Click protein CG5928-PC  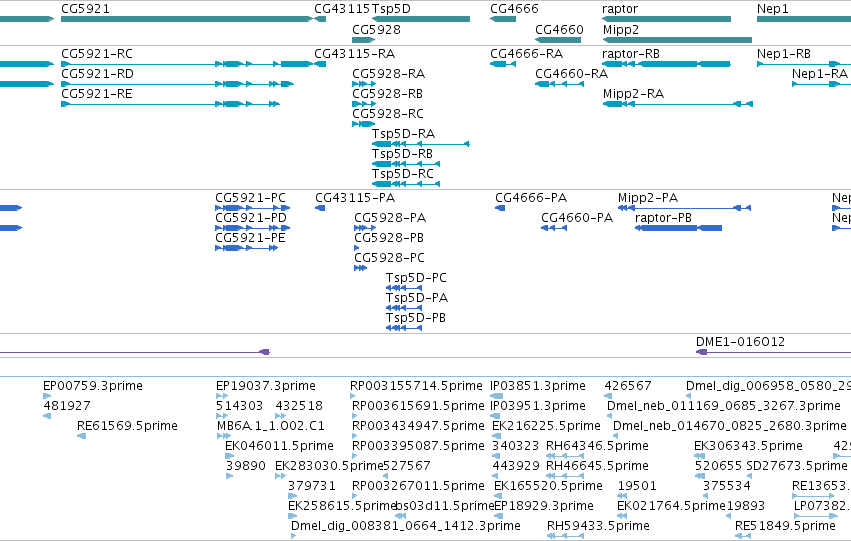[x=360, y=268]
